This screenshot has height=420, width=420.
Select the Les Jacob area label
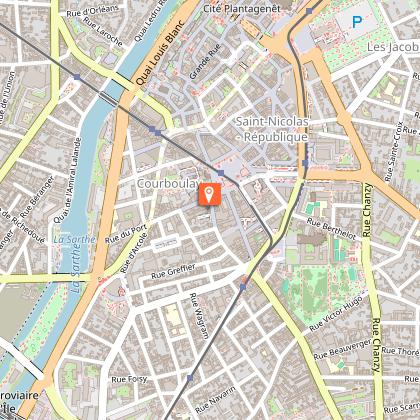click(393, 47)
